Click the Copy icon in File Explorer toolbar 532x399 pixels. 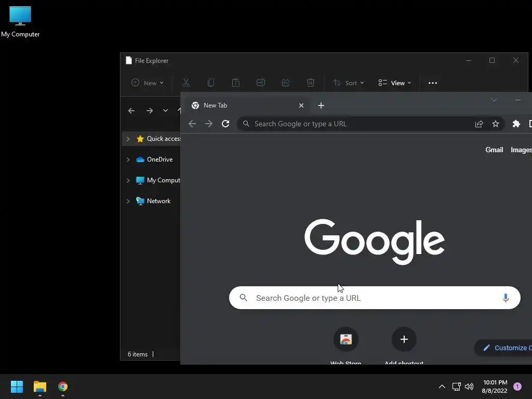pos(211,83)
